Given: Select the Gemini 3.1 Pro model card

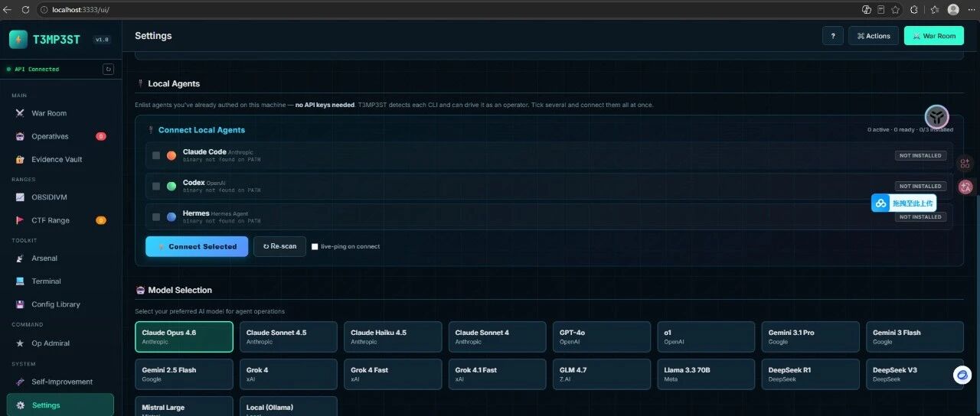Looking at the screenshot, I should (811, 336).
